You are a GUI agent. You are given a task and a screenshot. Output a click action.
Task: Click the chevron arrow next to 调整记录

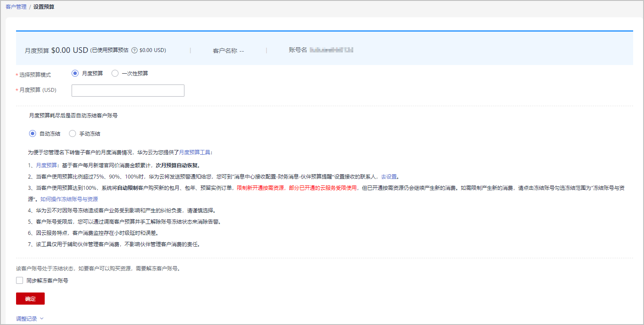pyautogui.click(x=42, y=318)
